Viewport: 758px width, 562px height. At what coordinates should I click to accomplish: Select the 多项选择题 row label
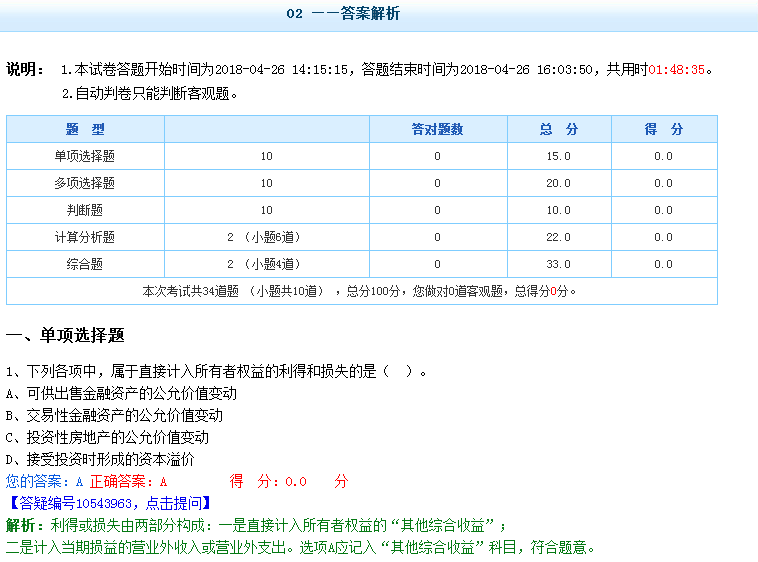pyautogui.click(x=85, y=183)
